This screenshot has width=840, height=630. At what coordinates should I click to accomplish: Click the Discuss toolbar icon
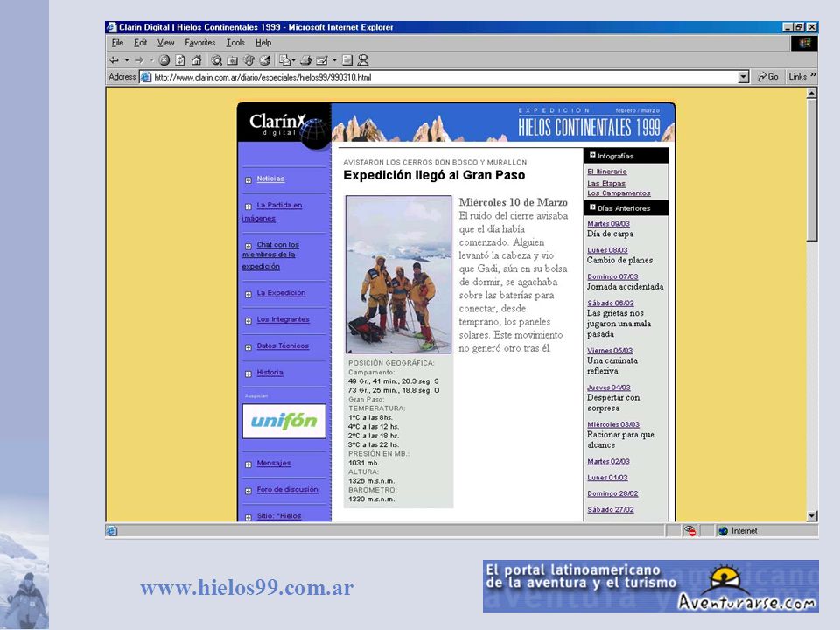point(347,60)
